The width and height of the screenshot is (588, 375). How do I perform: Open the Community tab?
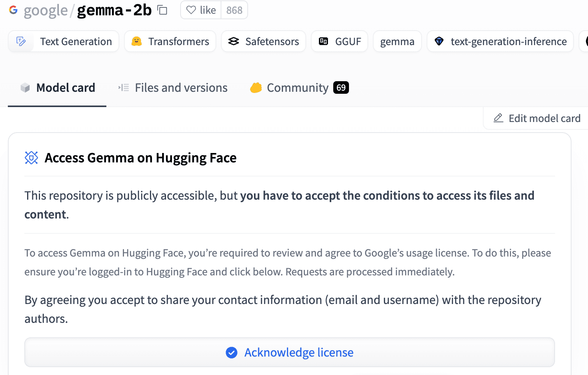299,88
